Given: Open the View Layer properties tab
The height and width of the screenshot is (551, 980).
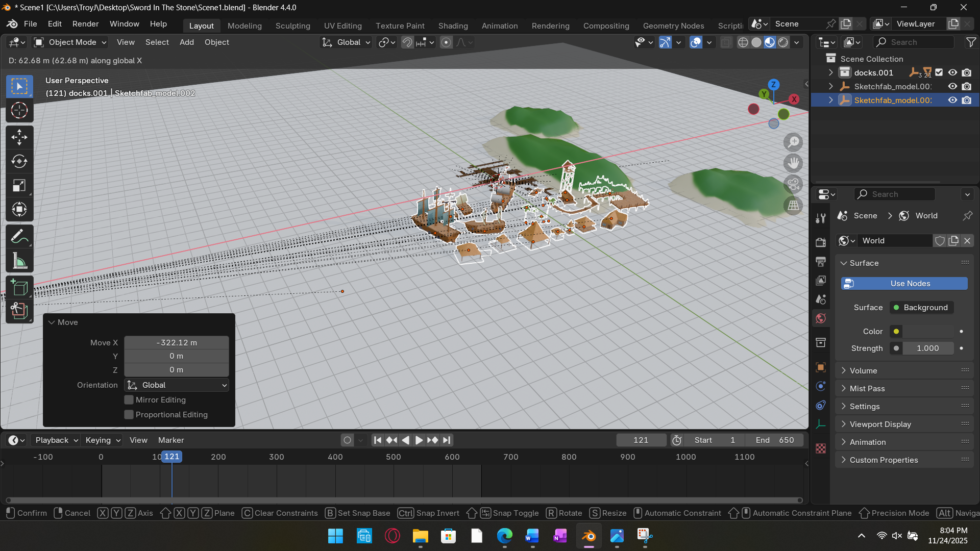Looking at the screenshot, I should click(x=821, y=281).
